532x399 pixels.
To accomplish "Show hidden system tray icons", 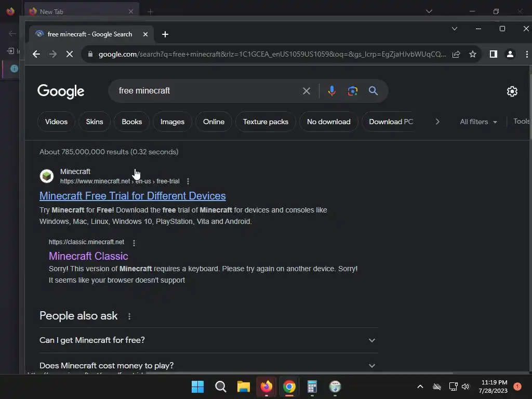I will [420, 387].
